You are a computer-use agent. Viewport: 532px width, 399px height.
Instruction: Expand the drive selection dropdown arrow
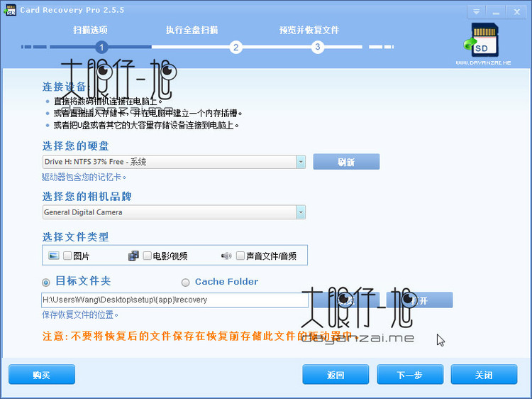[x=301, y=162]
